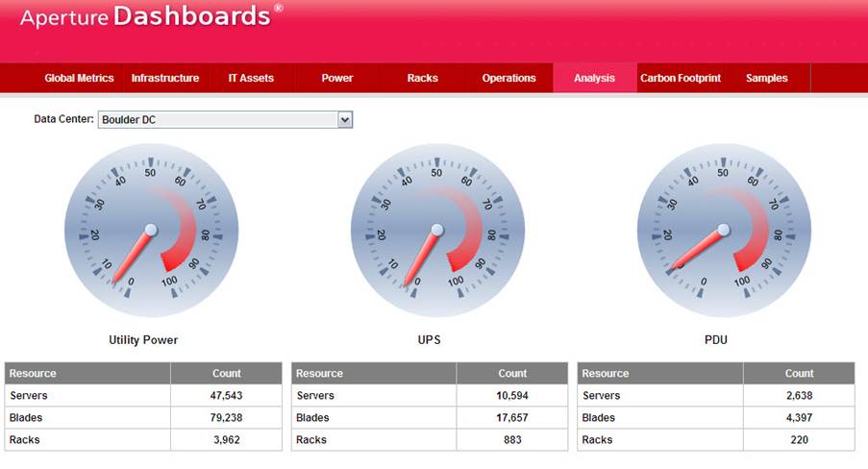Open the Data Center dropdown arrow

pyautogui.click(x=346, y=119)
